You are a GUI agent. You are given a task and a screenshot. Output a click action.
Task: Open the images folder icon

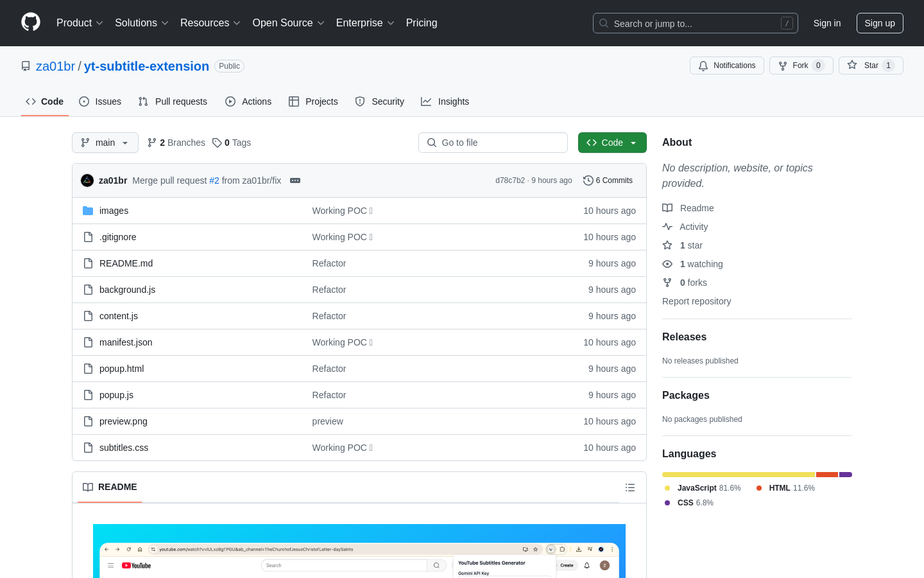point(88,211)
